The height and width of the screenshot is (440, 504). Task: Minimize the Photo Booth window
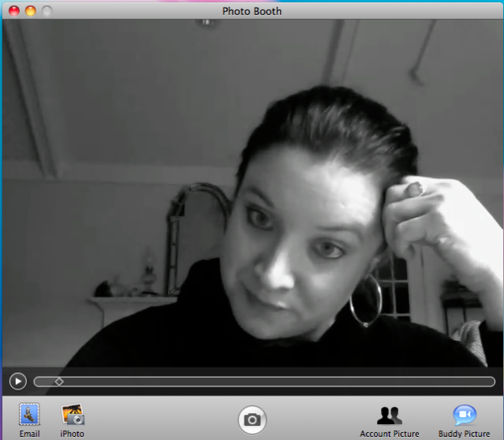(31, 11)
